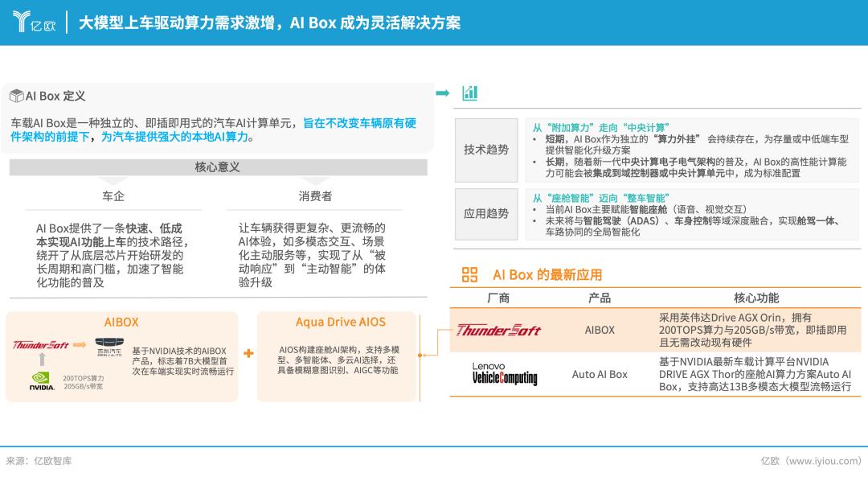Click the orange AIBOX card heading
The width and height of the screenshot is (868, 477).
[121, 322]
